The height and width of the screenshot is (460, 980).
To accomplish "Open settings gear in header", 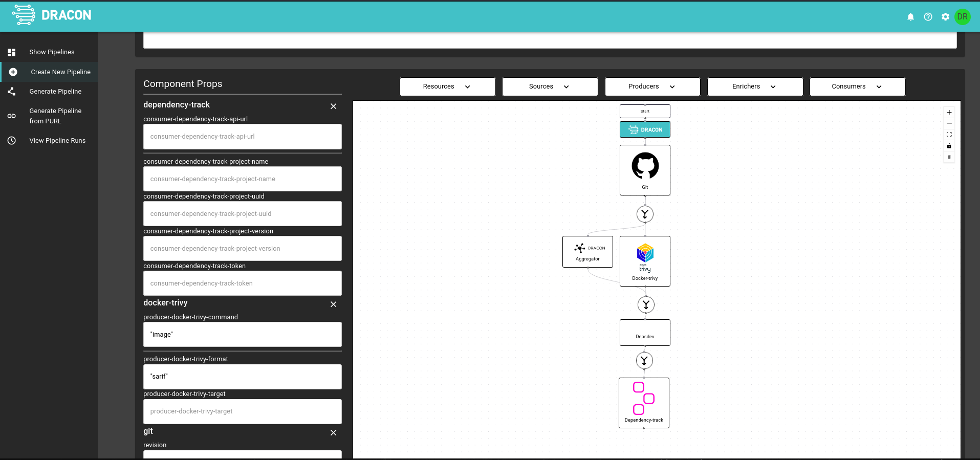I will coord(945,17).
